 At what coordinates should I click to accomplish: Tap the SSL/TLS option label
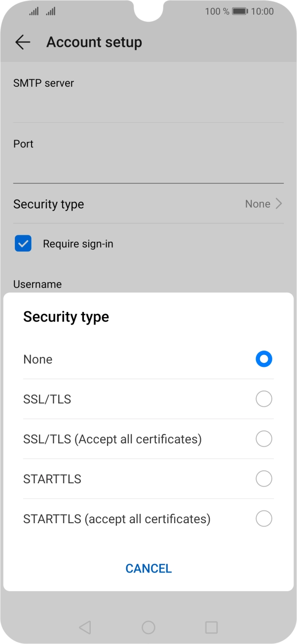47,399
